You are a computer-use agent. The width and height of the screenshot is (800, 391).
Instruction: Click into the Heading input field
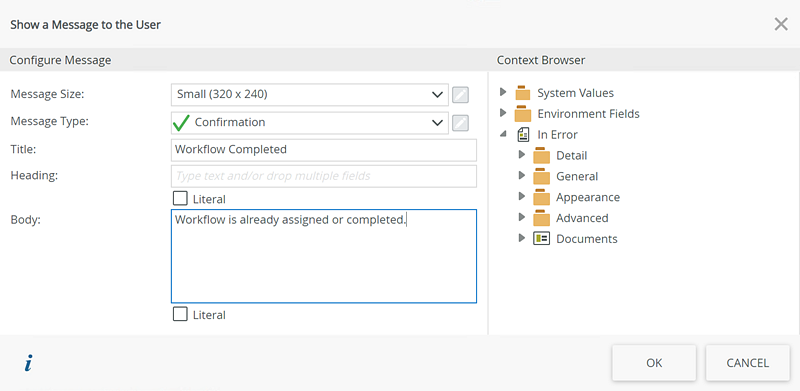[x=324, y=176]
